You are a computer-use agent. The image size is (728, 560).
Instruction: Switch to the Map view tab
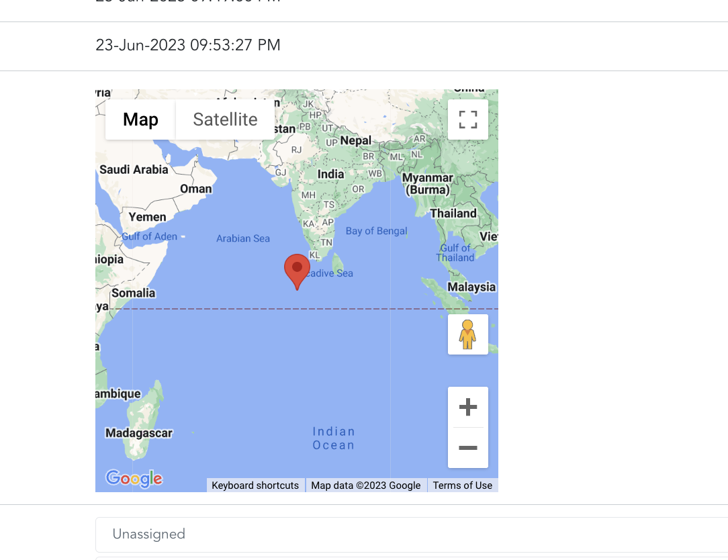click(140, 120)
